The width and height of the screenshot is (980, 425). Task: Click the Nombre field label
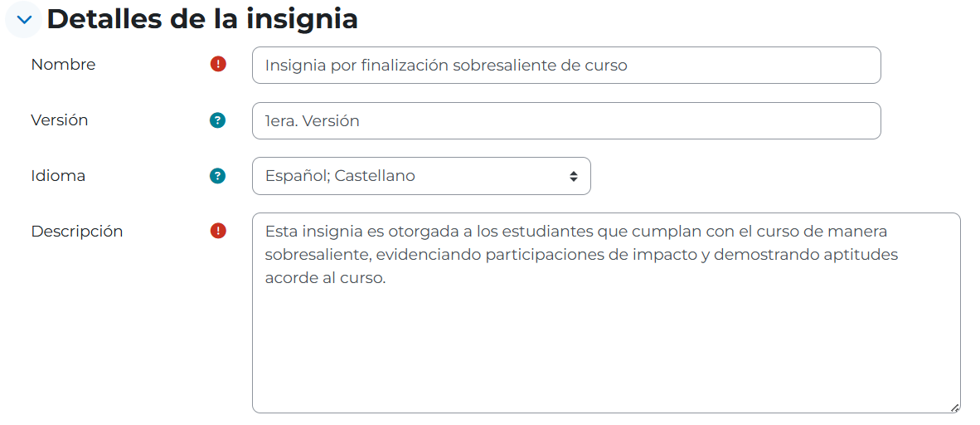point(63,65)
